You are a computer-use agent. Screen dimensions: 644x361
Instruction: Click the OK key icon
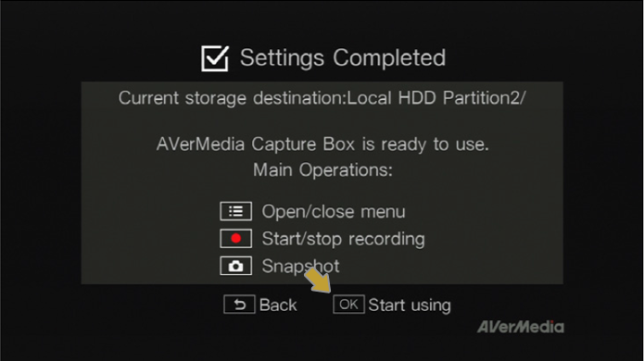[x=348, y=305]
